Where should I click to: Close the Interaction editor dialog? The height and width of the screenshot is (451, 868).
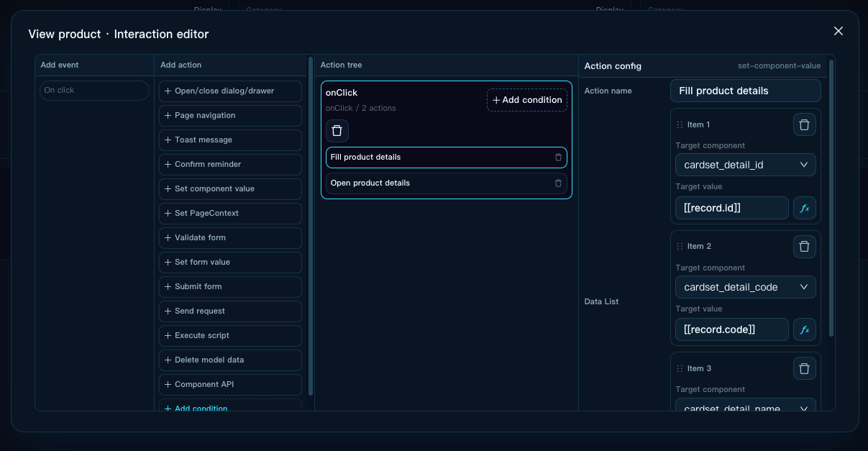[838, 31]
